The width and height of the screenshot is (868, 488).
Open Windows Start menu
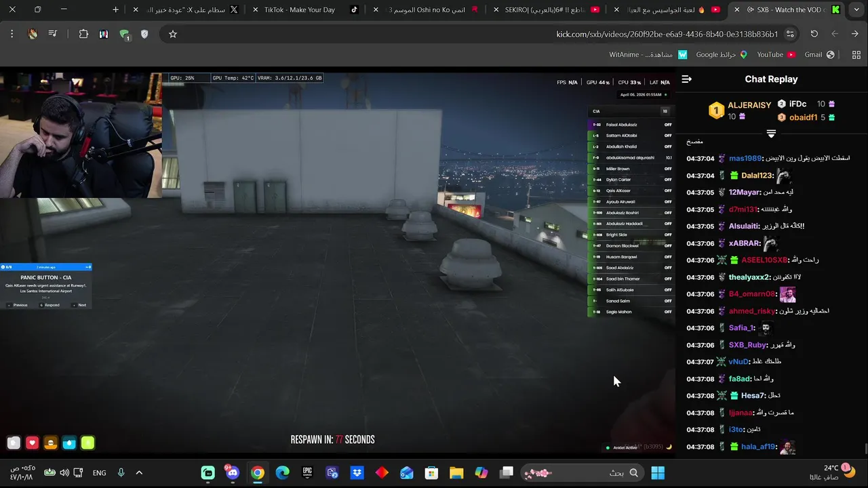(x=658, y=473)
